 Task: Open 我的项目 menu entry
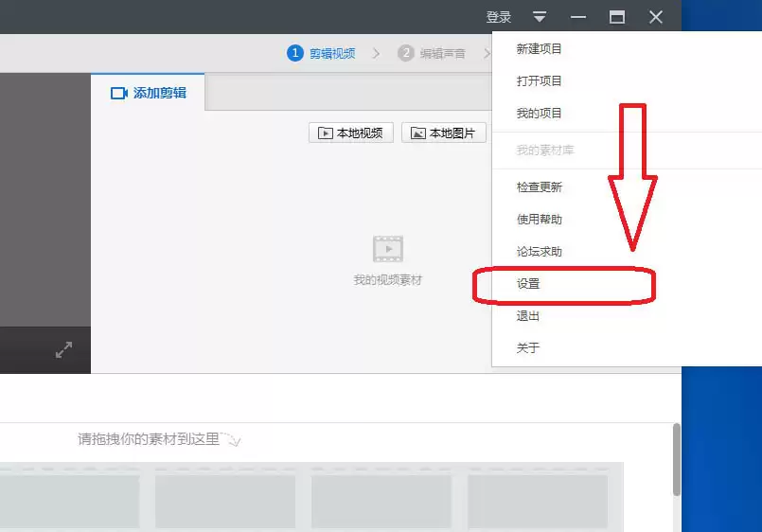[x=539, y=114]
